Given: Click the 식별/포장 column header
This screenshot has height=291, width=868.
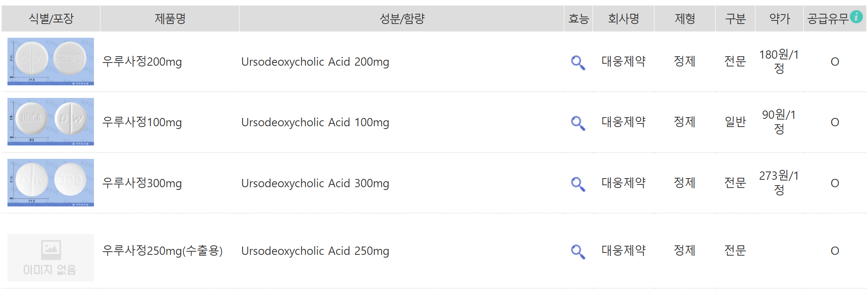Looking at the screenshot, I should click(51, 18).
